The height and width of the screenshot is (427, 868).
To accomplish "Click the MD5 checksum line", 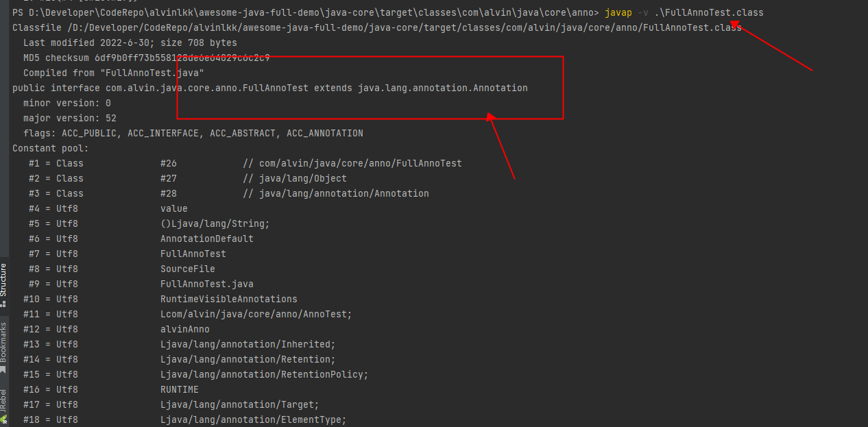I will pyautogui.click(x=147, y=58).
